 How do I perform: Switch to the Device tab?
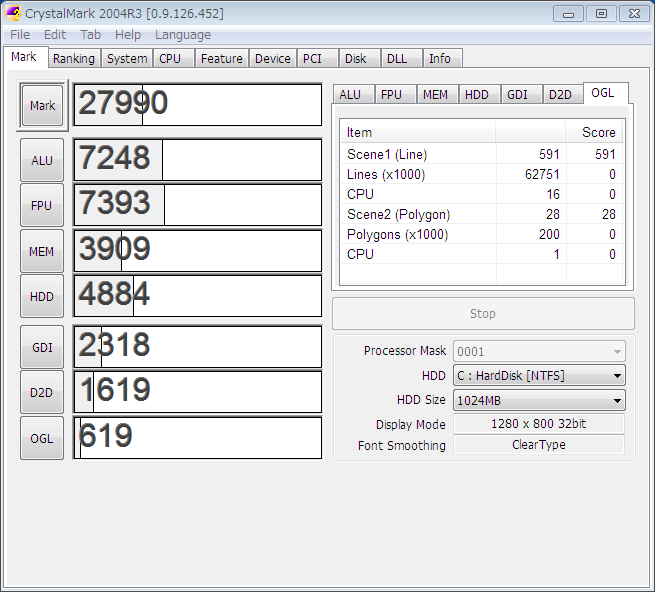272,58
